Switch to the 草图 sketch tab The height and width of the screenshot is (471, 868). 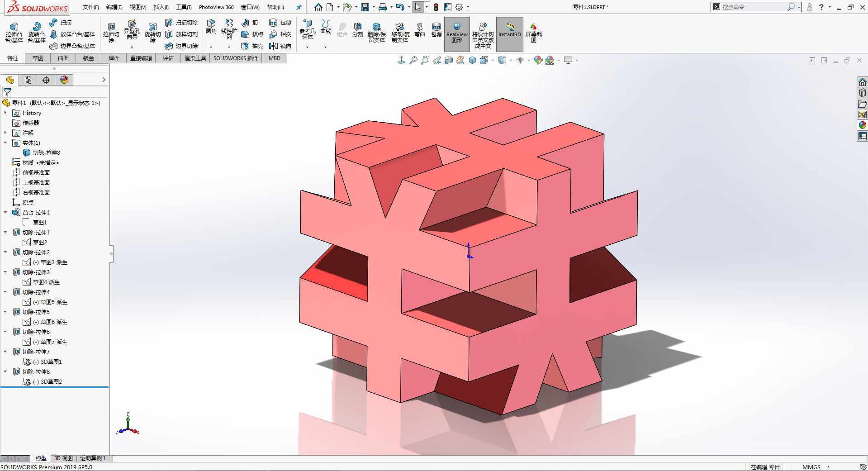[x=38, y=58]
